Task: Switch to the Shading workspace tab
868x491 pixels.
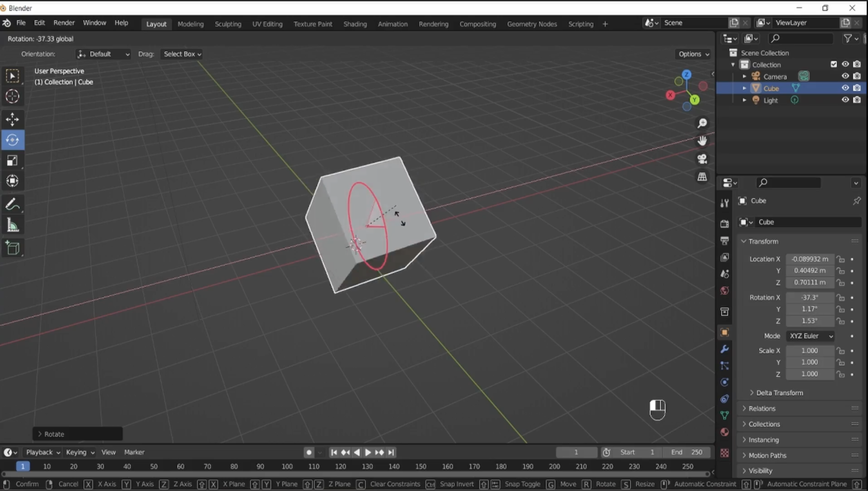Action: click(355, 24)
